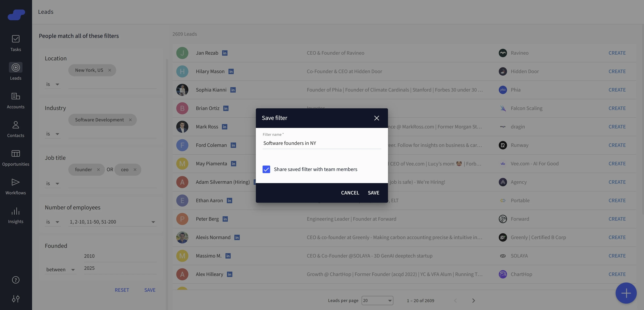Screen dimensions: 644x310
Task: Open the Leads per page dropdown
Action: click(x=377, y=300)
